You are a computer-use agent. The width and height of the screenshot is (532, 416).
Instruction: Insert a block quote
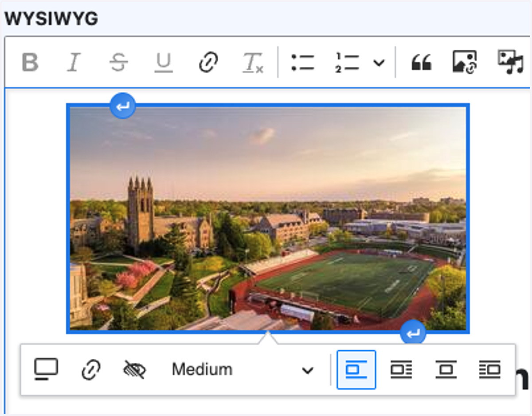click(421, 63)
